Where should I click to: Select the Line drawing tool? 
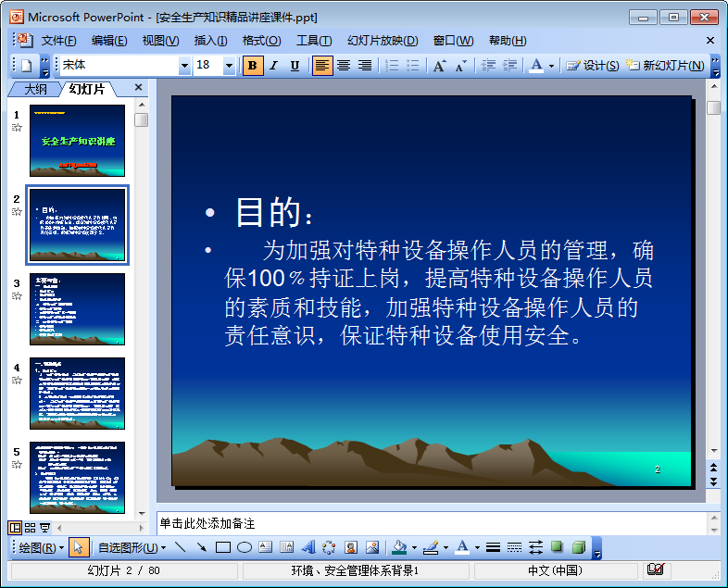[x=180, y=547]
